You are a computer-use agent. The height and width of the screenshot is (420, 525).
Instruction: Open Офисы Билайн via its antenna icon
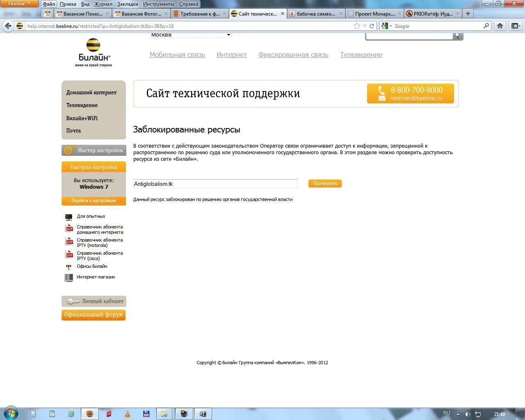[x=69, y=266]
